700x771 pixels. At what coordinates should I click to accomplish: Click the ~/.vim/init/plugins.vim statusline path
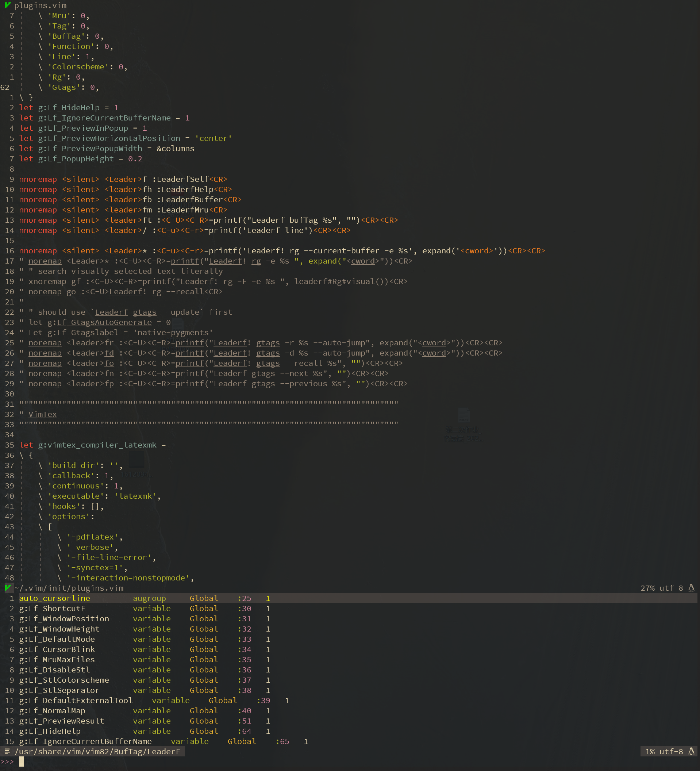69,588
